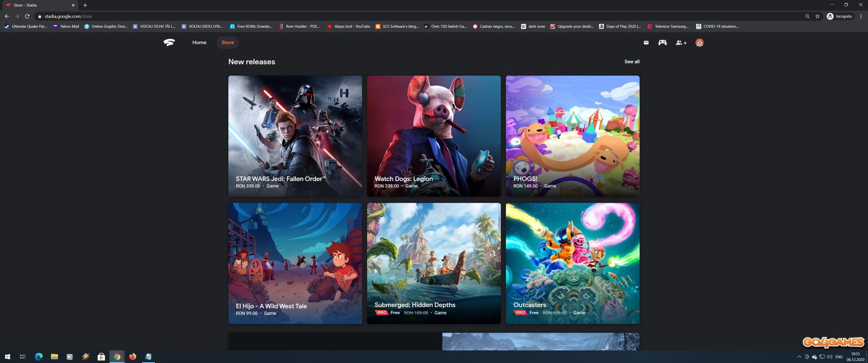Open Chrome three-dot menu
868x363 pixels.
pos(861,16)
